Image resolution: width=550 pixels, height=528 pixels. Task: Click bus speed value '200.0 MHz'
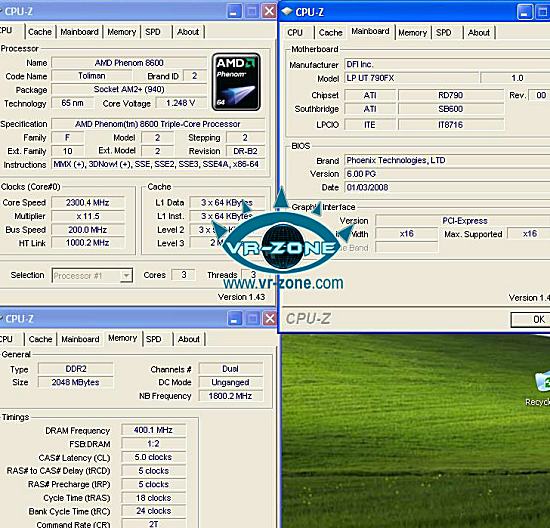tap(88, 230)
